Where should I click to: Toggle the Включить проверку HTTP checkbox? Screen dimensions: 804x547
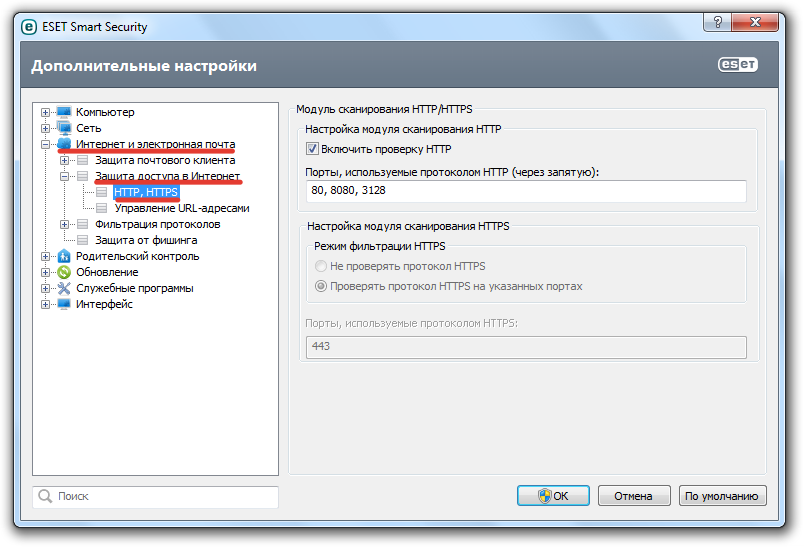pos(312,149)
